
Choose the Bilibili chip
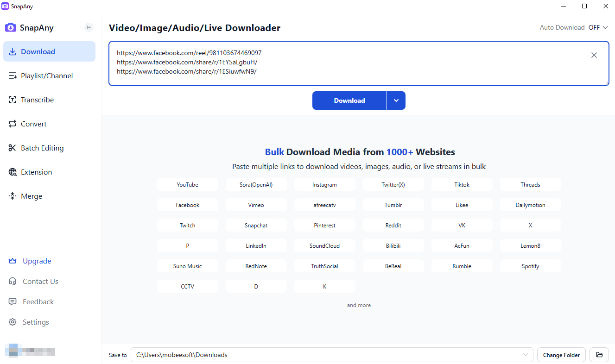393,245
